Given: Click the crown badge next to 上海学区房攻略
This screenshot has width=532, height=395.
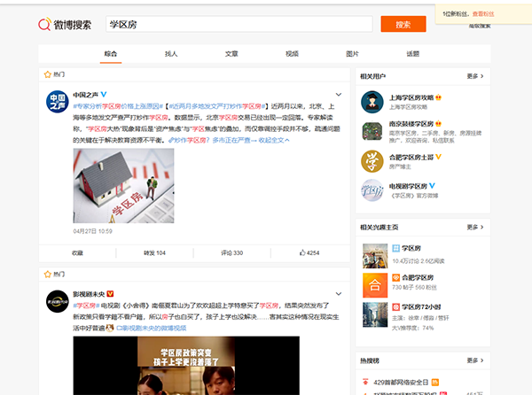Looking at the screenshot, I should tap(438, 97).
